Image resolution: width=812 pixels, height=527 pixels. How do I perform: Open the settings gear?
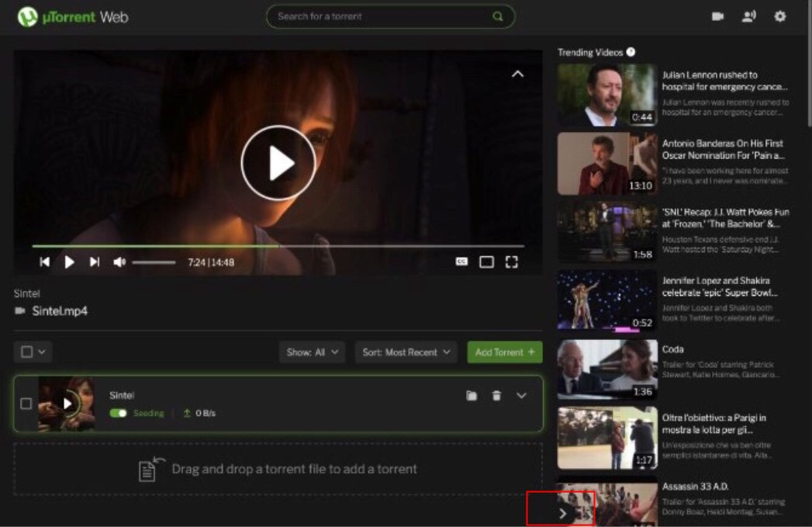coord(780,16)
